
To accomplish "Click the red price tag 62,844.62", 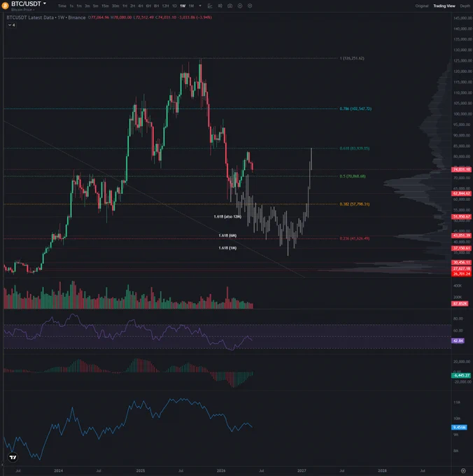I will point(462,193).
